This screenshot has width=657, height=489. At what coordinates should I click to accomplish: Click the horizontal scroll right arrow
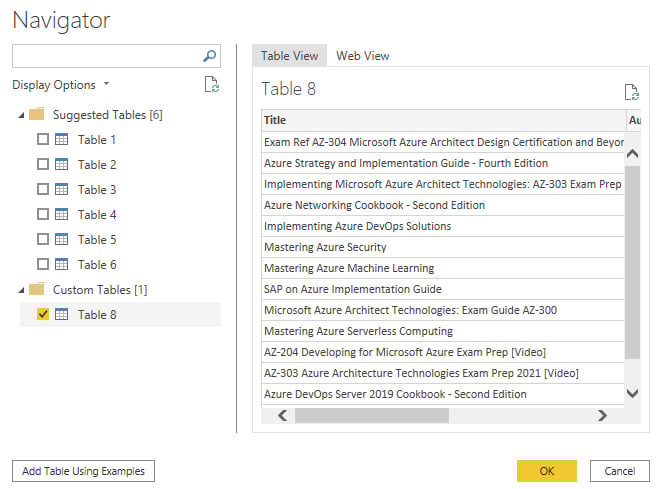pos(602,415)
